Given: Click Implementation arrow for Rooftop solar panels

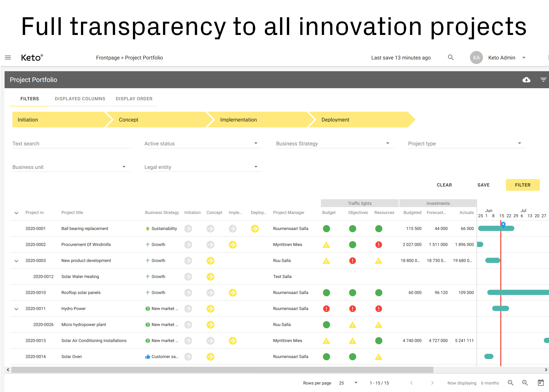Looking at the screenshot, I should 233,293.
